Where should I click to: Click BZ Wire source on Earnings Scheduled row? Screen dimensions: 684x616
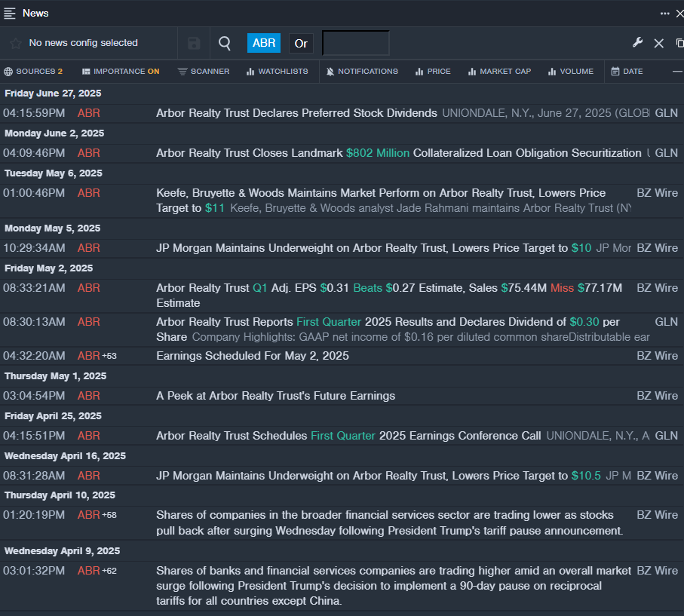pyautogui.click(x=658, y=356)
